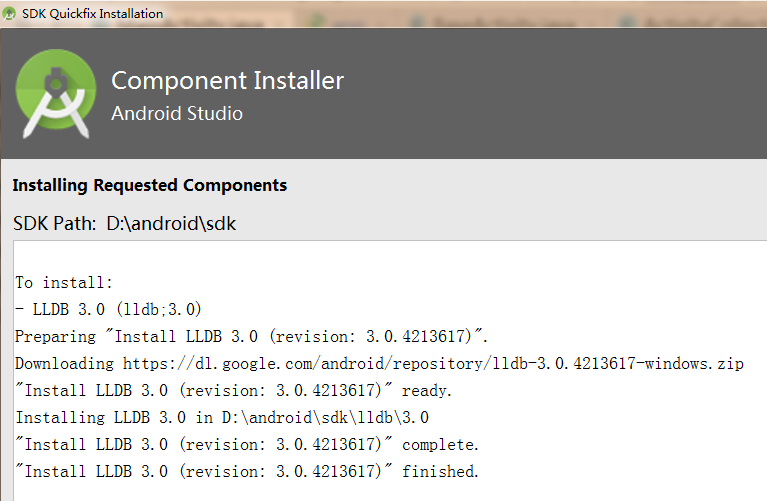
Task: Open the dl.google.com lldb zip URL
Action: coord(433,364)
